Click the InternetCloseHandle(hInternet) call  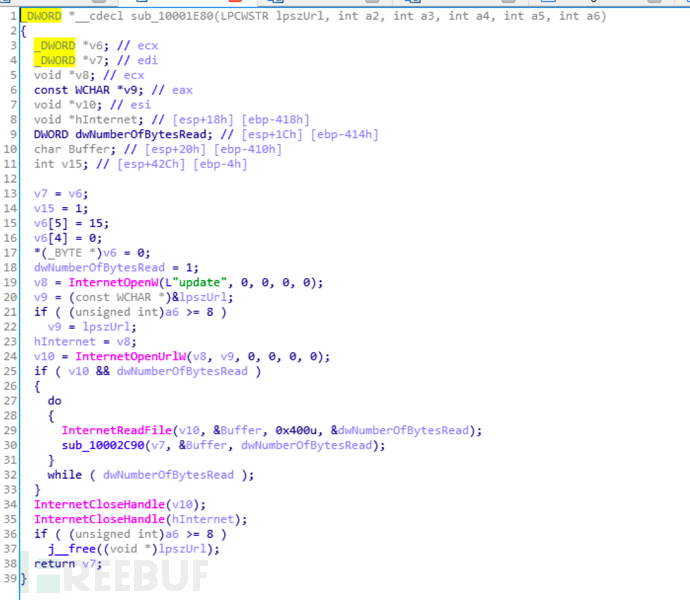140,519
